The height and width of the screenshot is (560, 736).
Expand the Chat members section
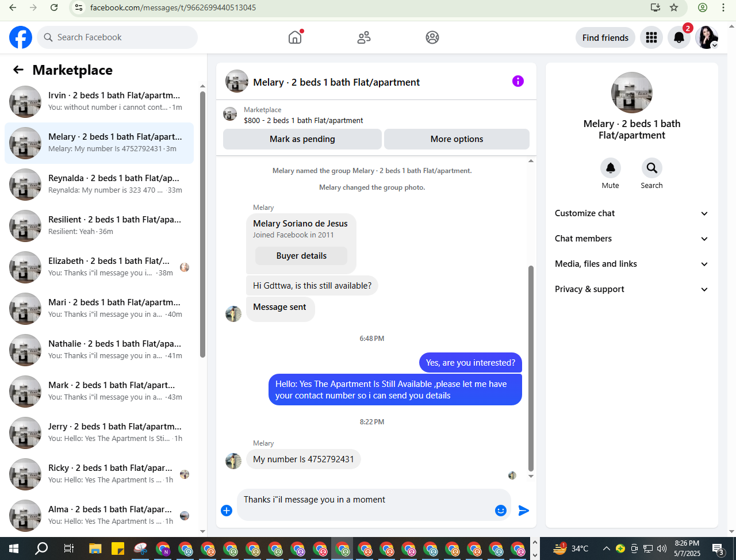point(631,239)
